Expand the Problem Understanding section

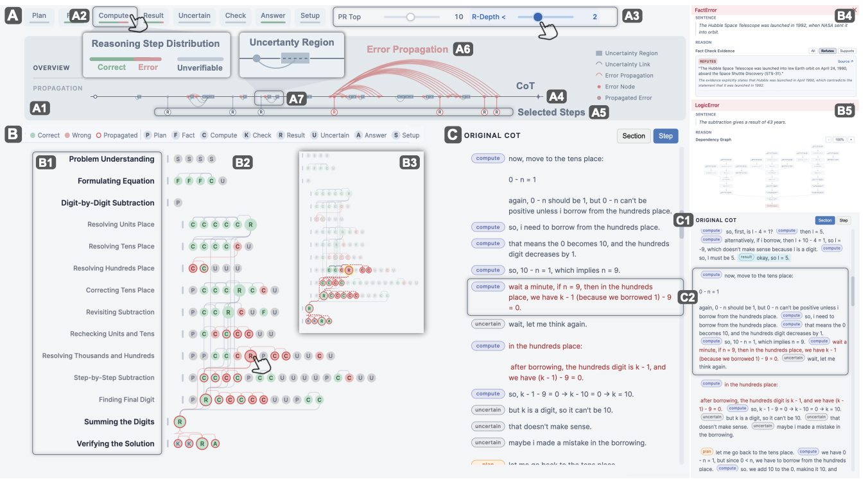coord(112,159)
